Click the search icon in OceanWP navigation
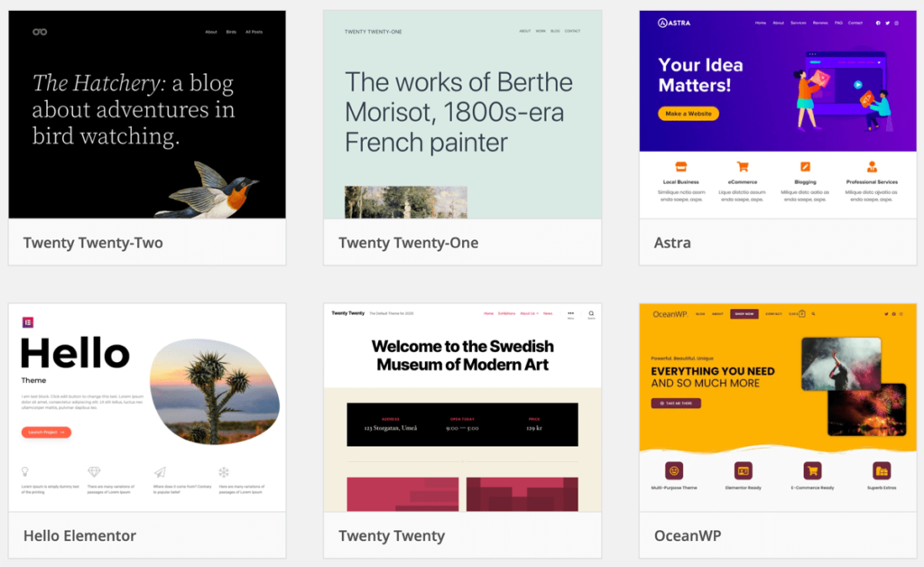The image size is (924, 567). click(814, 314)
